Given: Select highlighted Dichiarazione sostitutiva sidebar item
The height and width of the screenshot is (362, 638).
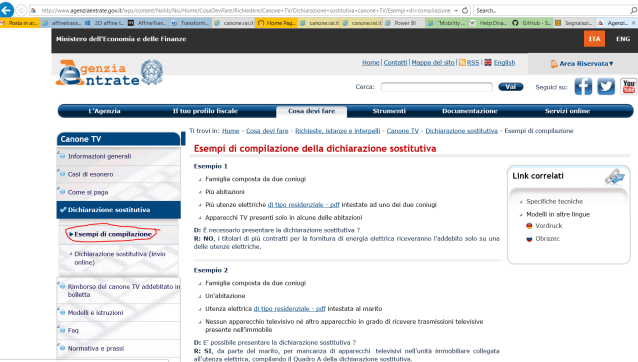Looking at the screenshot, I should (x=118, y=210).
